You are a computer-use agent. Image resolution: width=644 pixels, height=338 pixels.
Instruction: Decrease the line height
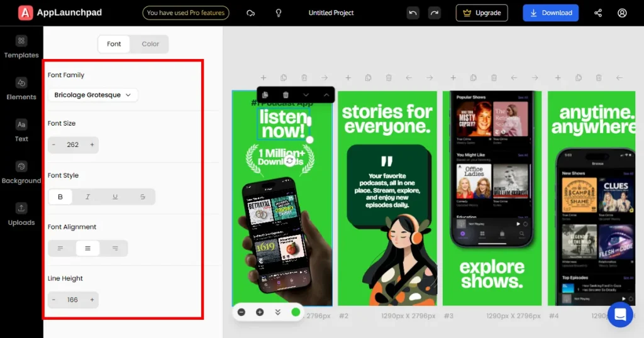[54, 300]
